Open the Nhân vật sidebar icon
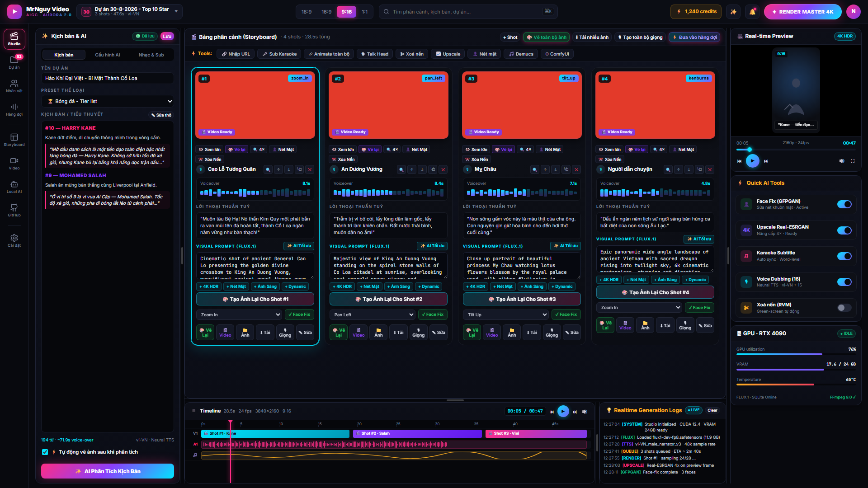Viewport: 868px width, 488px height. coord(14,86)
